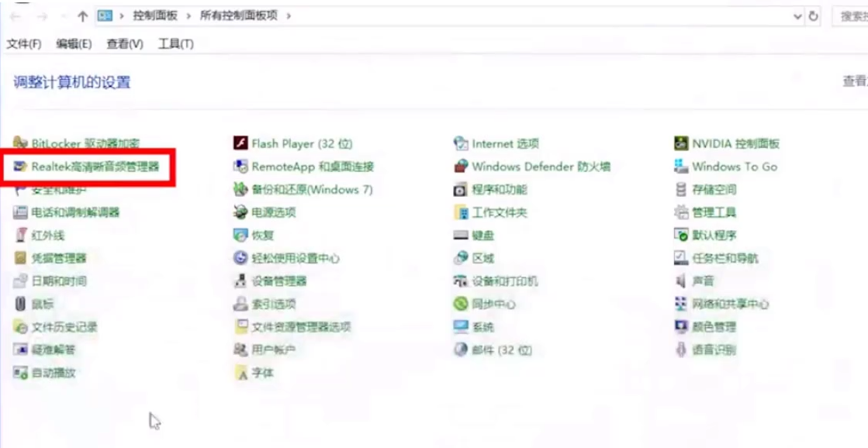The image size is (868, 448).
Task: Open the Flash Player (32 位) icon
Action: coord(240,143)
